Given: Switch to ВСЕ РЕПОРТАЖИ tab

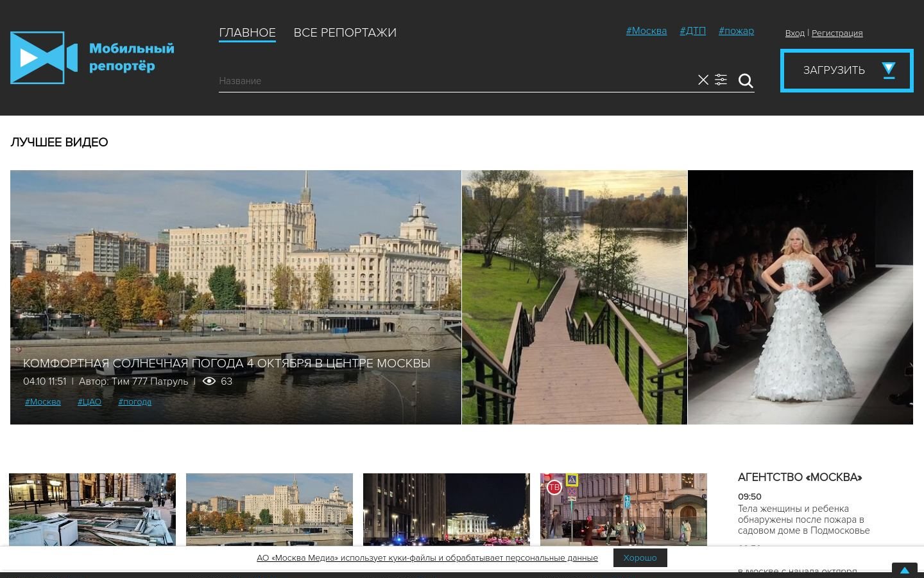Looking at the screenshot, I should coord(345,33).
